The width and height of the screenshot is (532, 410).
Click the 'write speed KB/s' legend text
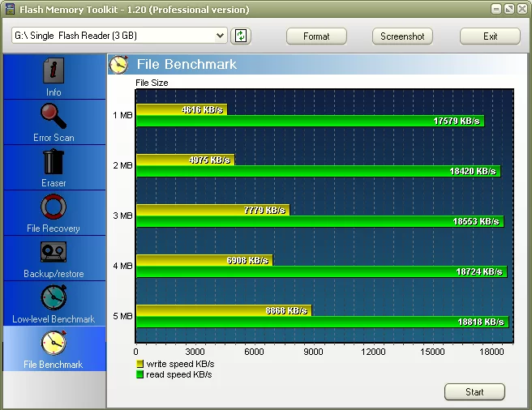[x=180, y=364]
